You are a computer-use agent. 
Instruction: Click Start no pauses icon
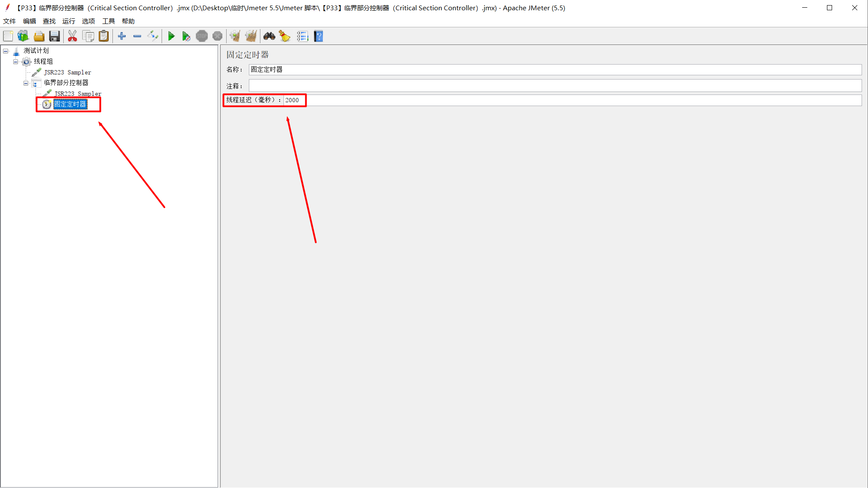[x=186, y=36]
